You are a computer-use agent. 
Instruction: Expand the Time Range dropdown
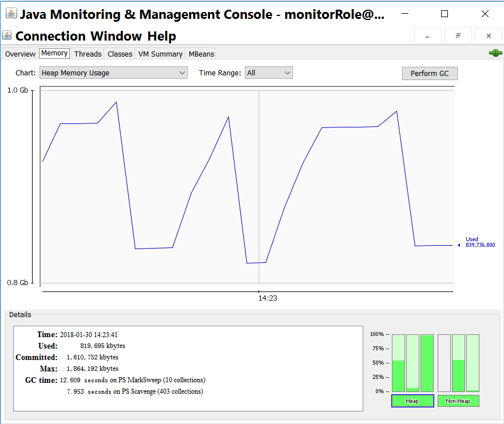point(269,73)
